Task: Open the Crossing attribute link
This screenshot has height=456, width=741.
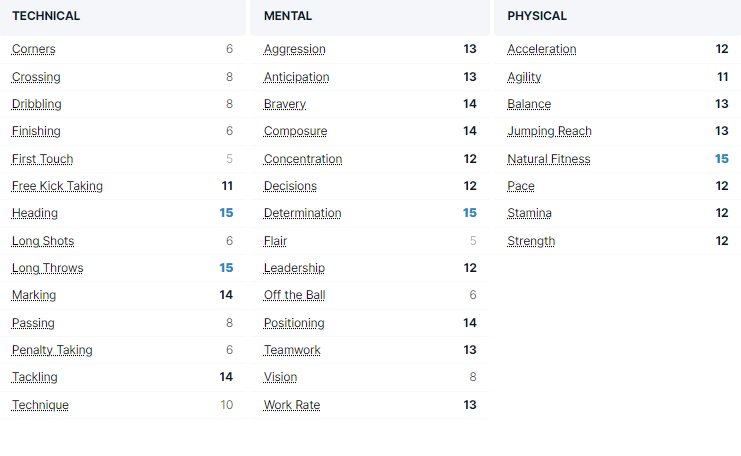Action: [x=36, y=77]
